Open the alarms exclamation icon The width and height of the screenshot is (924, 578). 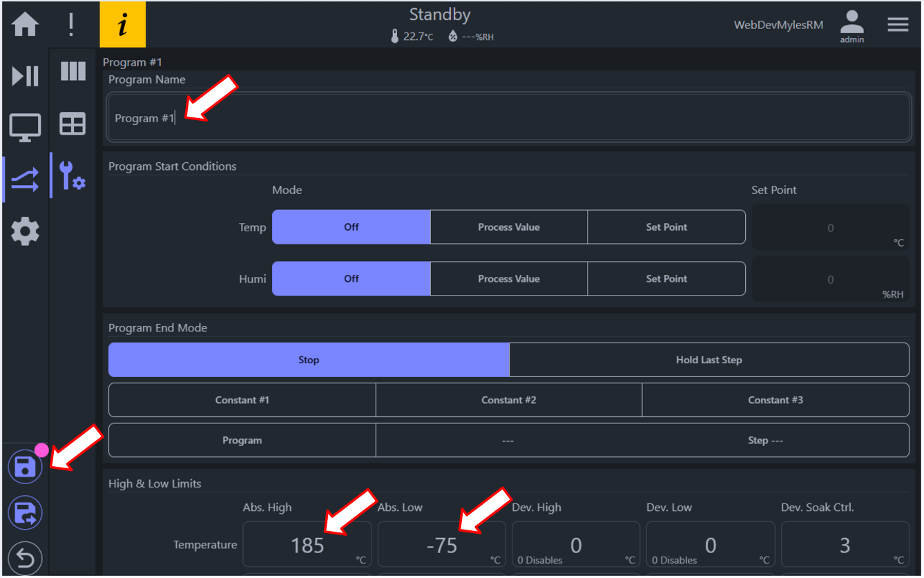tap(71, 25)
